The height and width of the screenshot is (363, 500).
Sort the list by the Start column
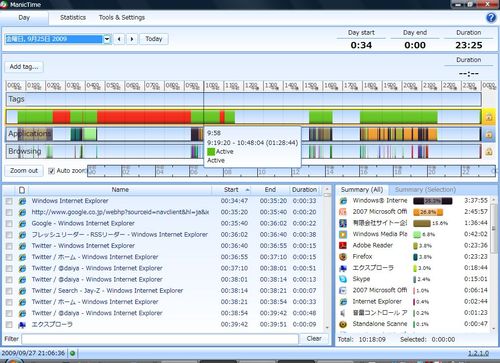(231, 190)
